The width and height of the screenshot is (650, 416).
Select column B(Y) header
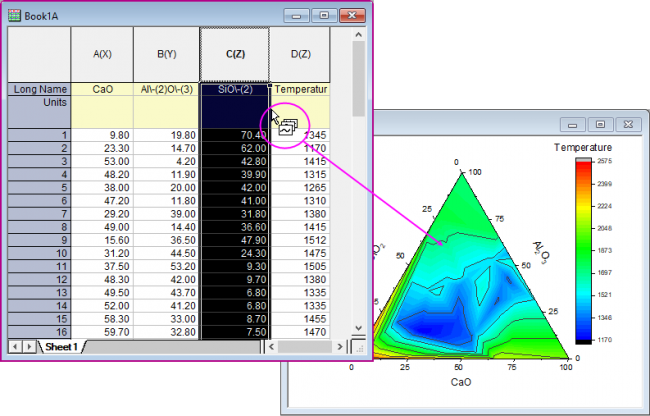point(165,54)
